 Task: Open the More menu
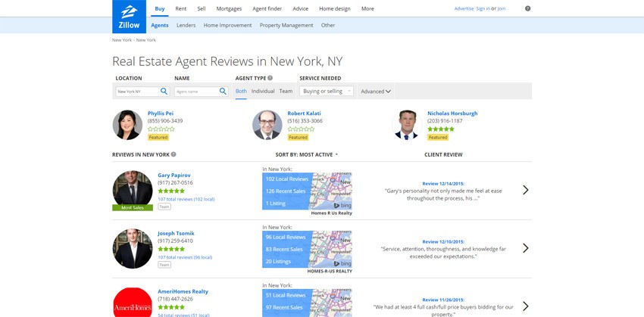(x=367, y=8)
